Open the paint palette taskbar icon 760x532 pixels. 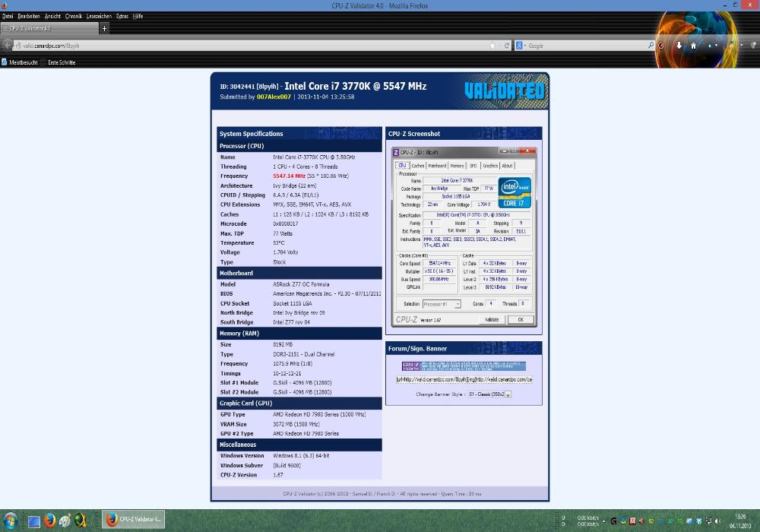[x=65, y=521]
